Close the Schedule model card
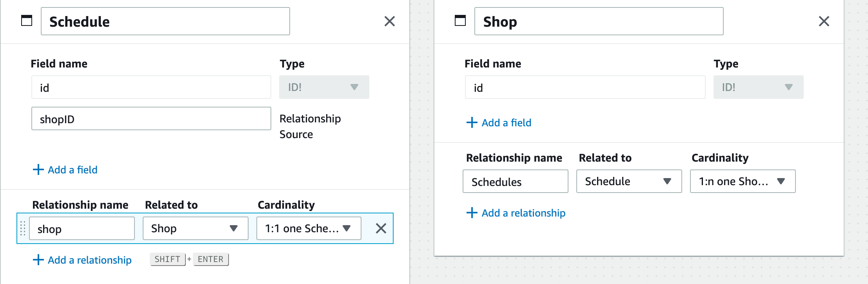This screenshot has width=868, height=284. [x=389, y=21]
